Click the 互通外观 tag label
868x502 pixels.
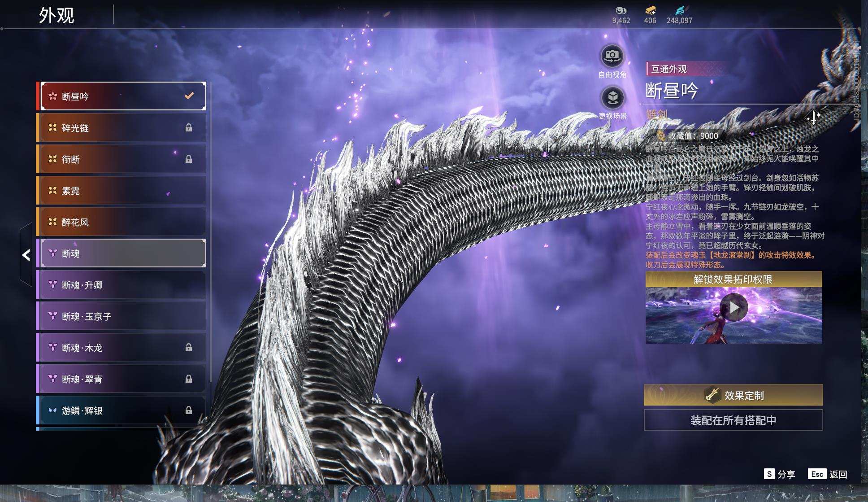tap(669, 69)
